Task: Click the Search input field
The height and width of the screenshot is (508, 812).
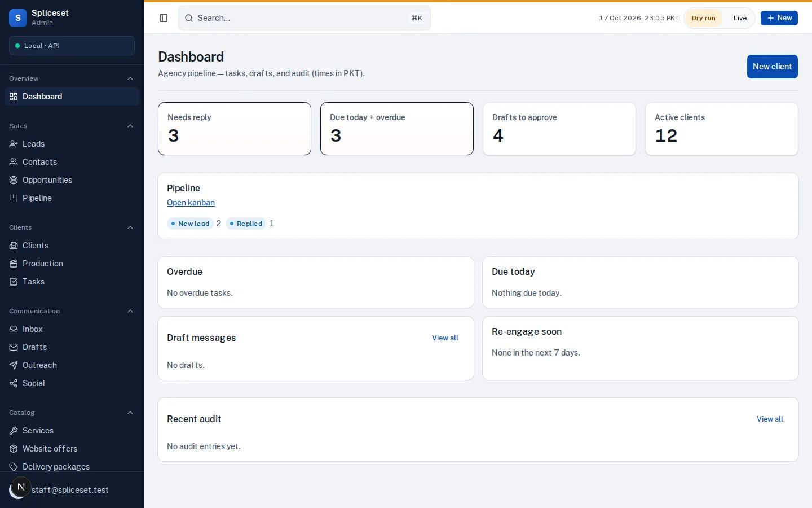Action: point(304,18)
